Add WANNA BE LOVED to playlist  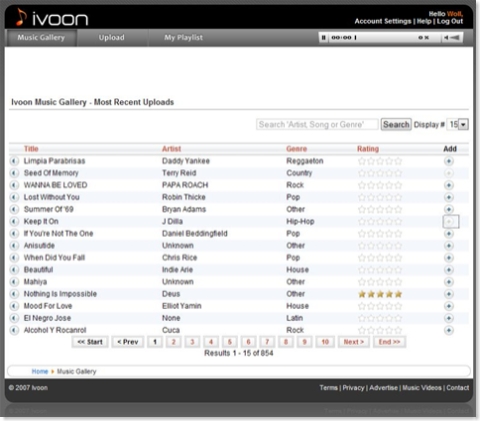point(449,185)
